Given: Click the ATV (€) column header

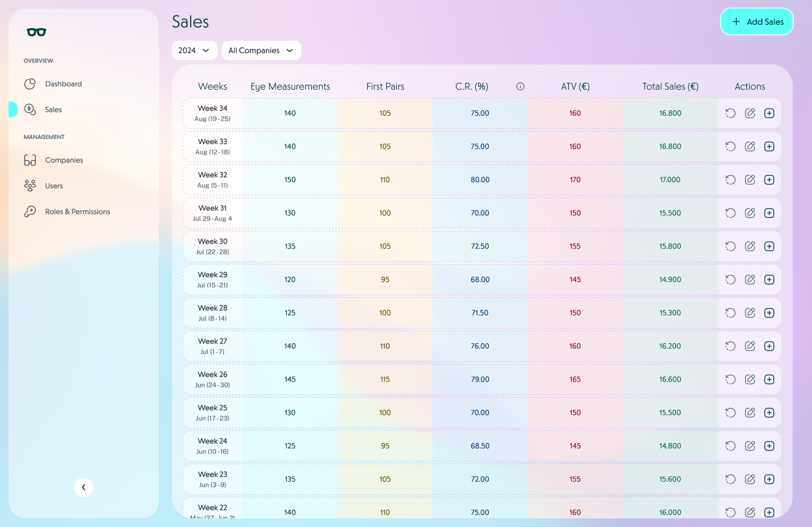Looking at the screenshot, I should (575, 86).
